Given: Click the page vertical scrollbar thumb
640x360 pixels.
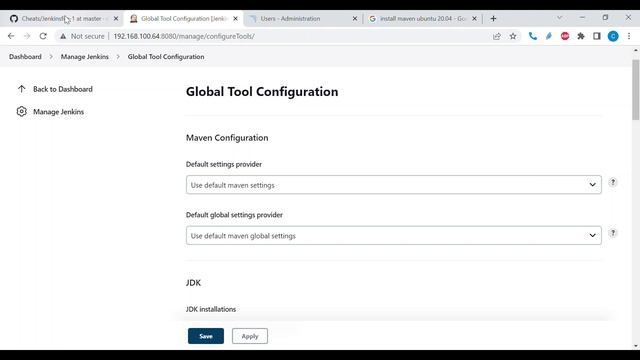Looking at the screenshot, I should click(636, 90).
